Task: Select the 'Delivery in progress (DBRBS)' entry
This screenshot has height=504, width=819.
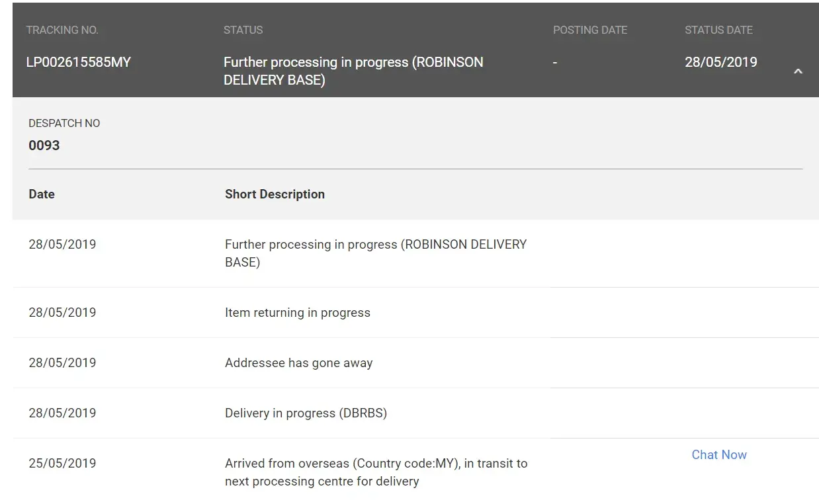Action: click(x=306, y=413)
